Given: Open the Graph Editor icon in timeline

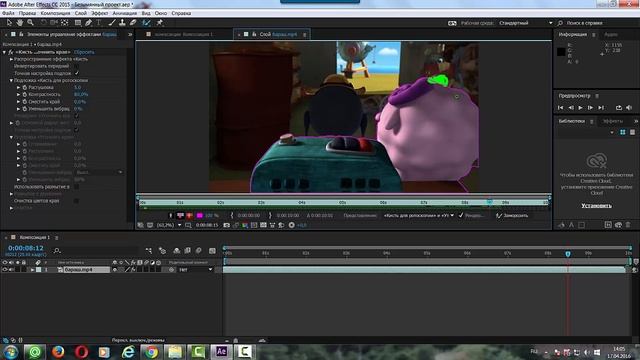Looking at the screenshot, I should (x=212, y=250).
